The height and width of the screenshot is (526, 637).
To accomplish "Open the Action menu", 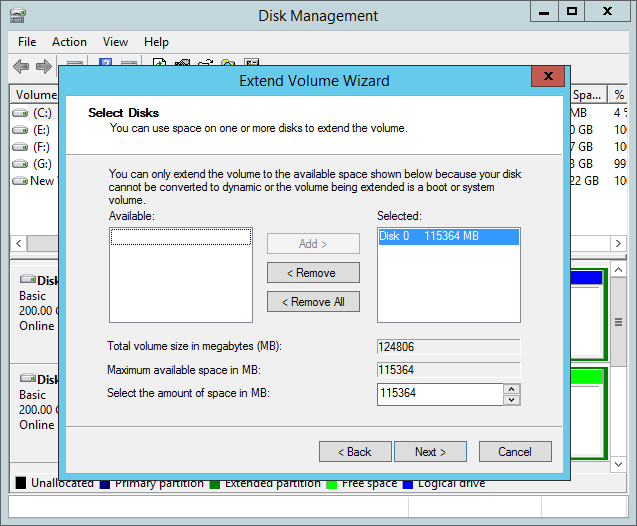I will (69, 42).
